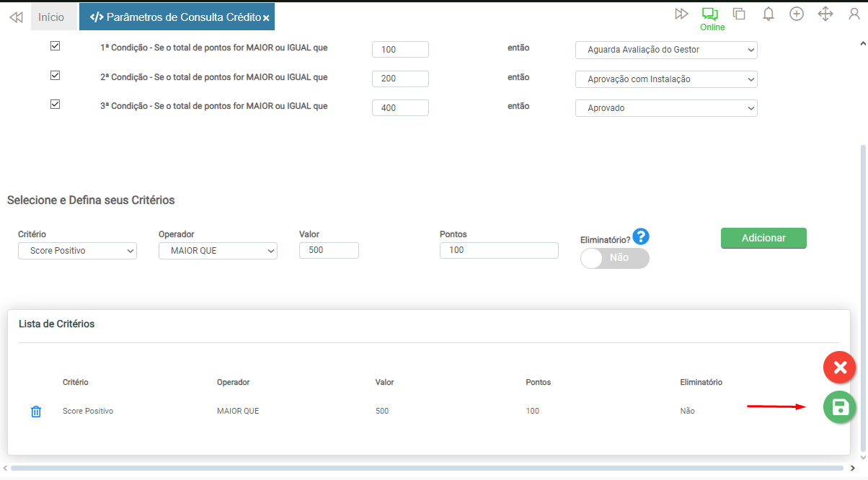This screenshot has width=868, height=480.
Task: Click the Online chat status icon
Action: (711, 14)
